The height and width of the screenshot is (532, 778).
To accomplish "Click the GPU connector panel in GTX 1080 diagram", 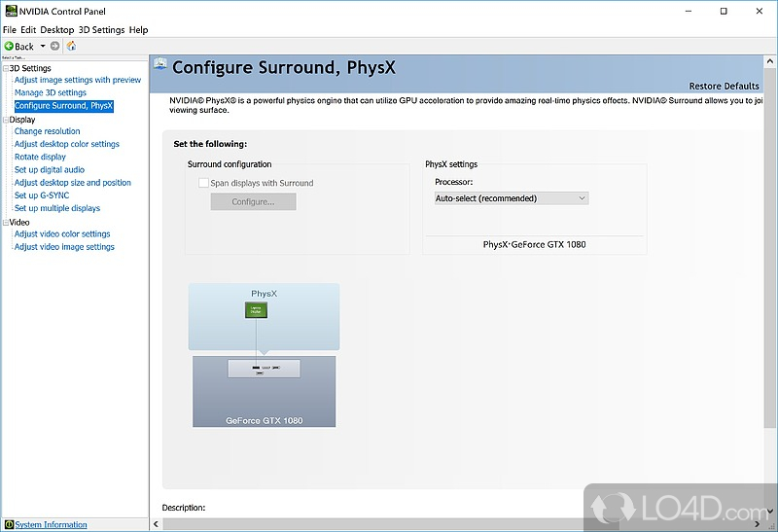I will (x=264, y=369).
